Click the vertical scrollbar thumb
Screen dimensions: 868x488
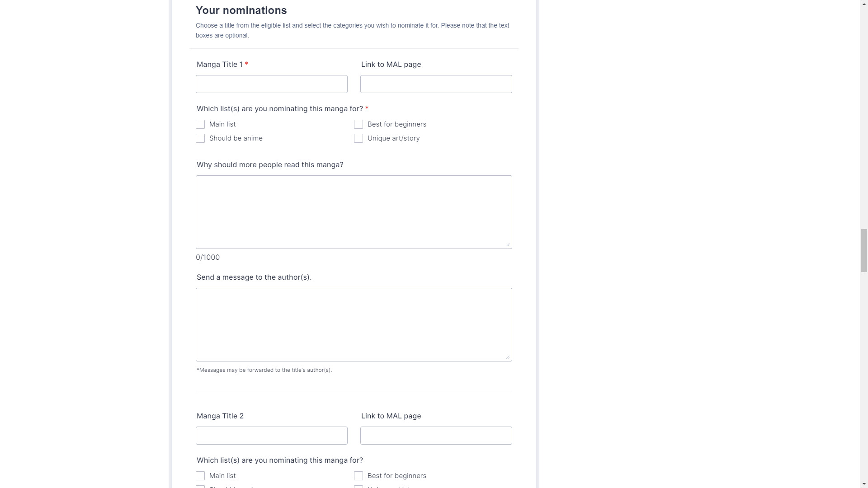coord(864,250)
